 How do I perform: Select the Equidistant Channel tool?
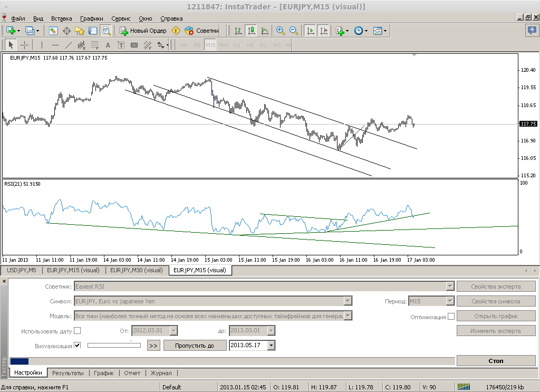coord(81,45)
